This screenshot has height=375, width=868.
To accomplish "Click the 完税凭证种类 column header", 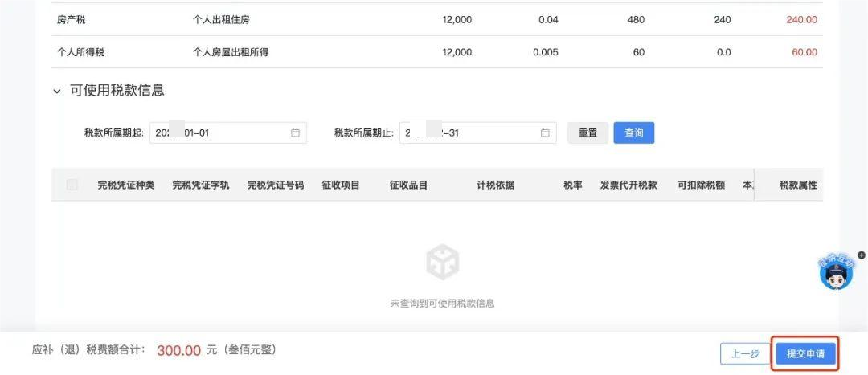I will (126, 185).
